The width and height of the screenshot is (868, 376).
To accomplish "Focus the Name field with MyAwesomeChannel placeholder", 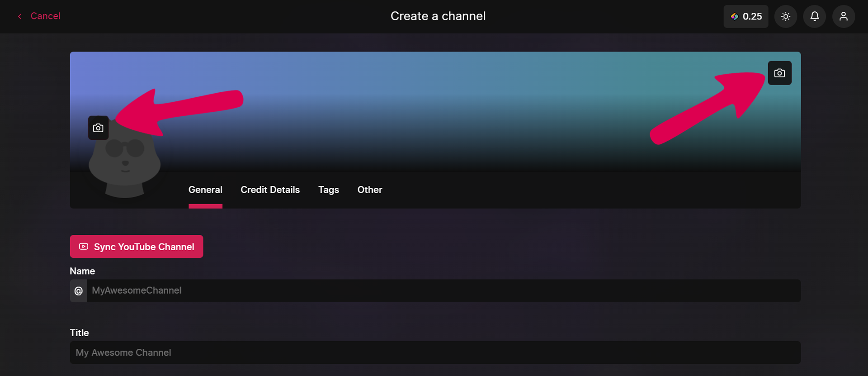I will click(x=443, y=290).
